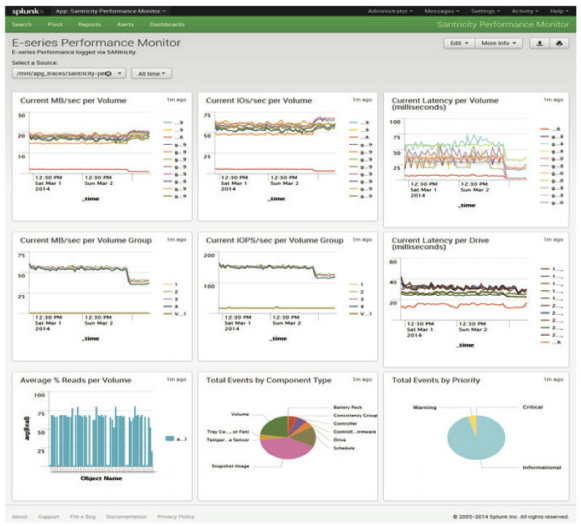Click the Current MB/sec per Volume Group title

pos(86,240)
